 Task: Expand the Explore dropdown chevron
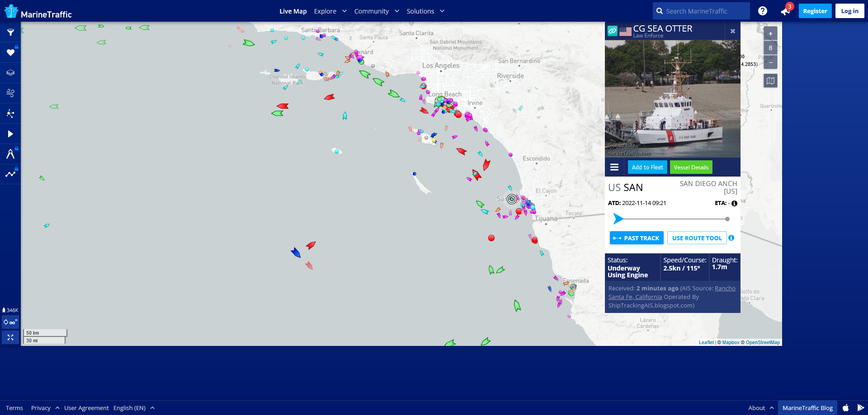(x=344, y=11)
